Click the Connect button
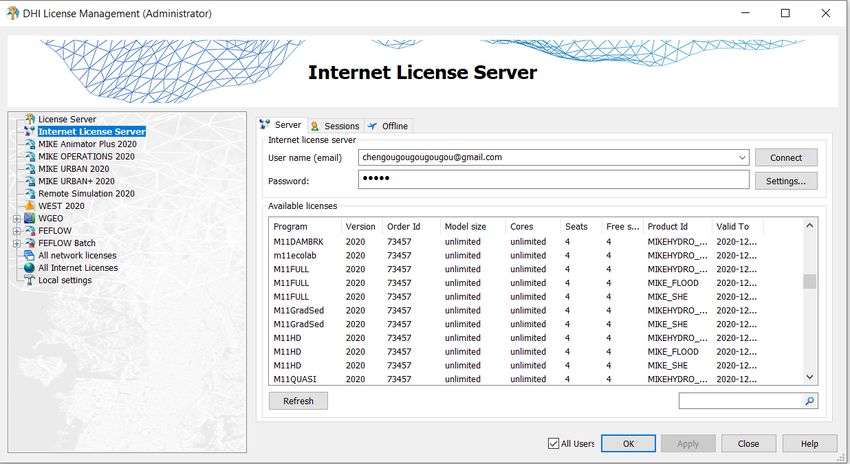 tap(786, 158)
